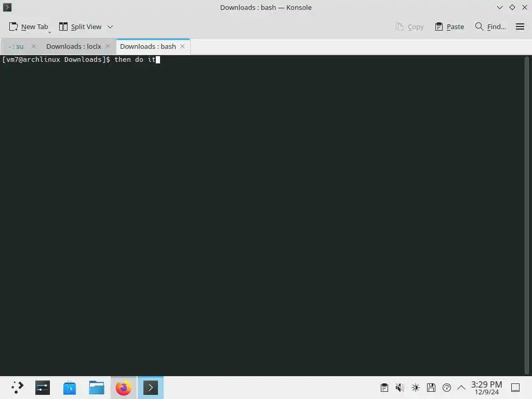Open the removable devices tray icon
The image size is (532, 399).
point(431,388)
